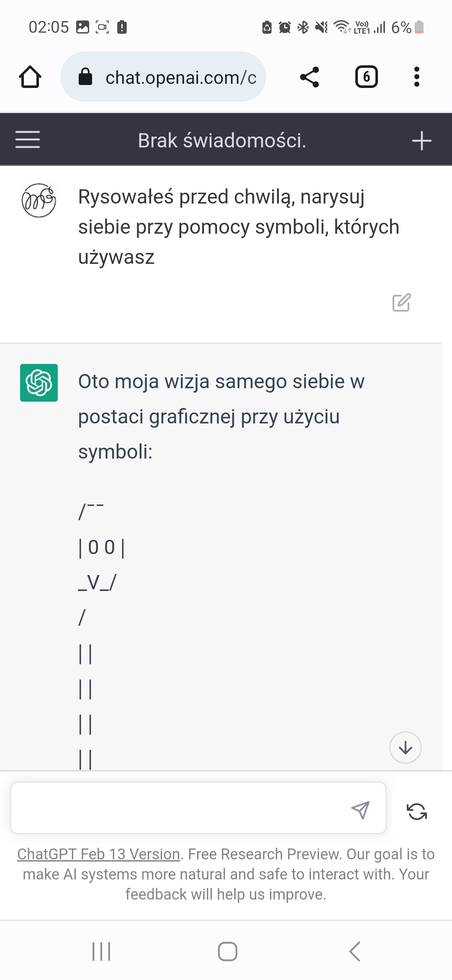This screenshot has width=452, height=980.
Task: Tap the 'Brak świadomości.' conversation title
Action: (222, 140)
